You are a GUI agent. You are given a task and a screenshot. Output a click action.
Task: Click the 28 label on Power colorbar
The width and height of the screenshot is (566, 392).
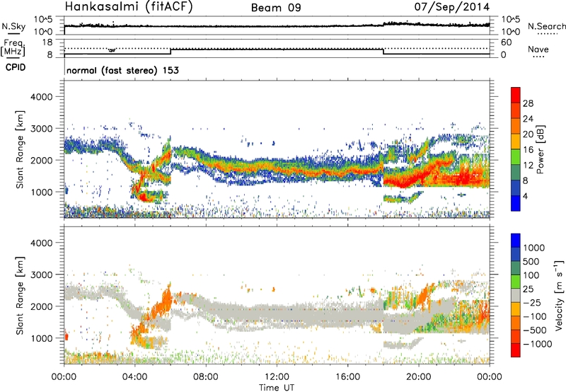528,103
